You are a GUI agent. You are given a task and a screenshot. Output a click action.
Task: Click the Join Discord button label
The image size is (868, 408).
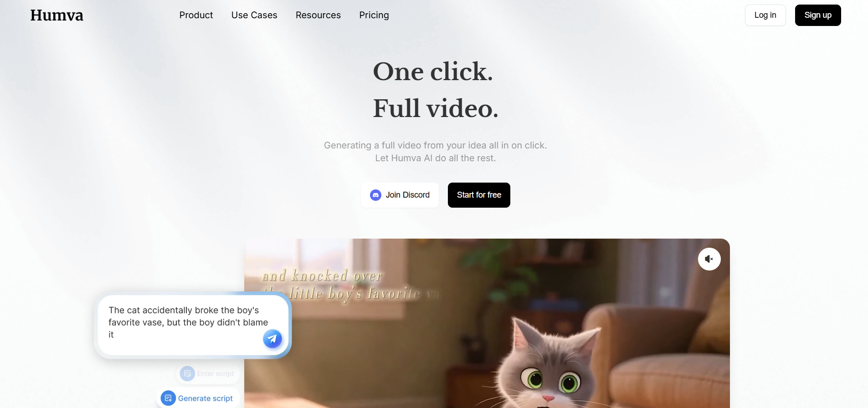pyautogui.click(x=407, y=195)
